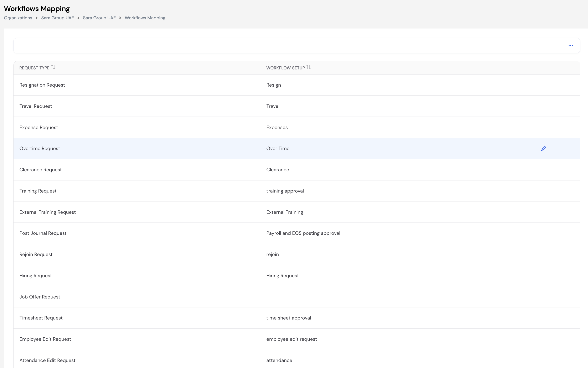Click the attendance workflow value

click(x=279, y=360)
